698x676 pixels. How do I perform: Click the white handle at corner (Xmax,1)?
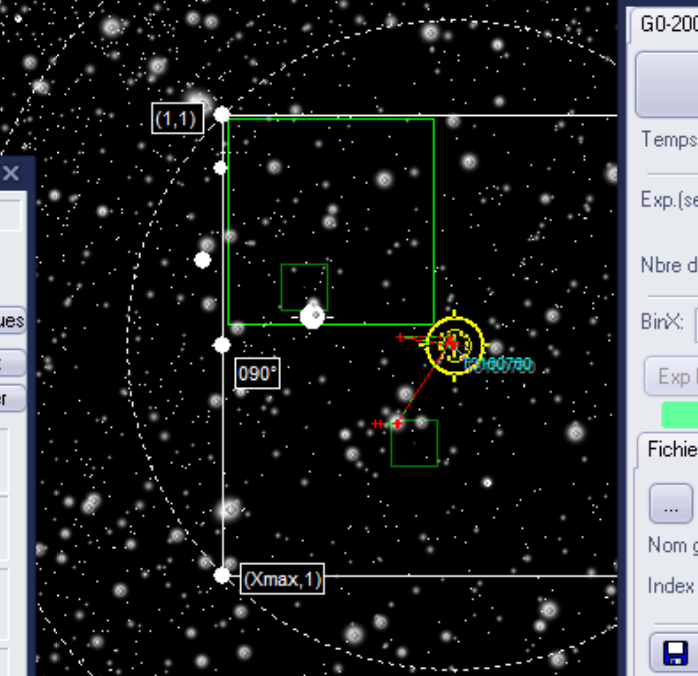click(222, 575)
